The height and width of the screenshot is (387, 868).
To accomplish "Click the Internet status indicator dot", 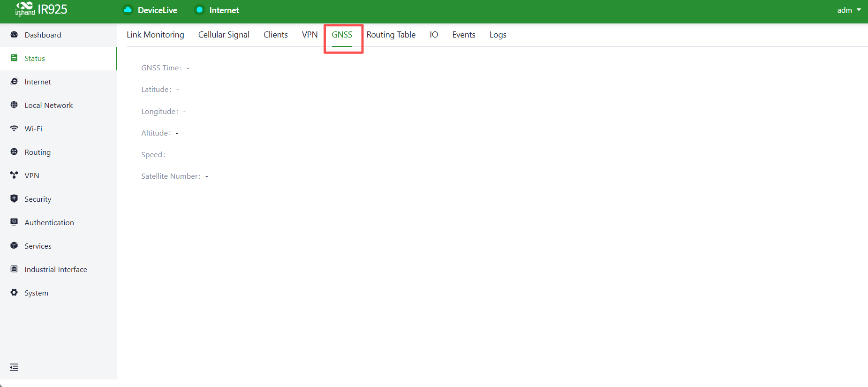I will coord(199,10).
